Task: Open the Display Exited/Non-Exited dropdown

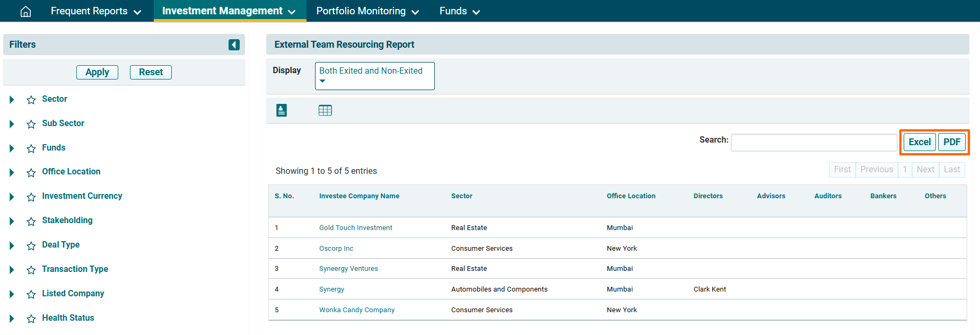Action: [x=374, y=76]
